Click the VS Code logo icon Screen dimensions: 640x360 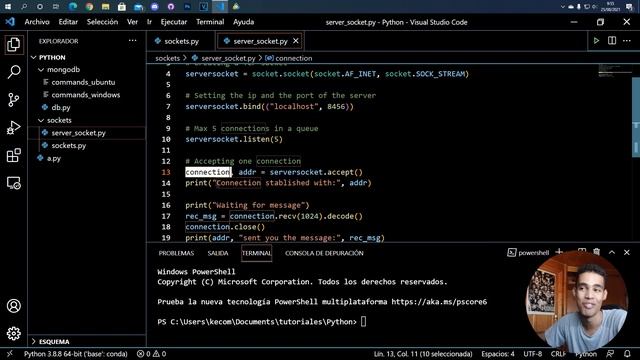[x=10, y=22]
